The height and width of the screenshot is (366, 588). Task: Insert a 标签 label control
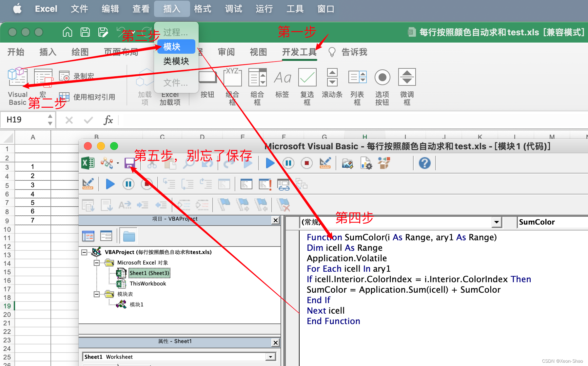pos(282,83)
